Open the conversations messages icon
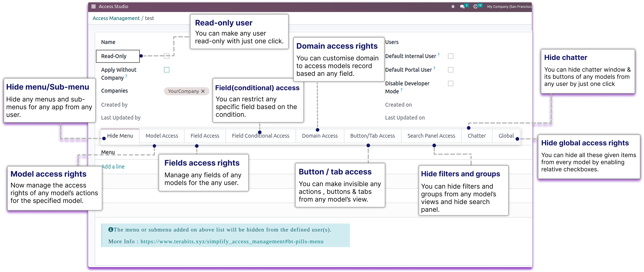 click(x=462, y=7)
